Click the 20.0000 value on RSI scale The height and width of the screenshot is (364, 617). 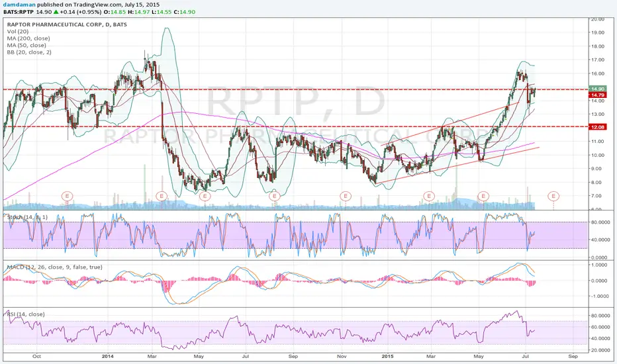[600, 350]
